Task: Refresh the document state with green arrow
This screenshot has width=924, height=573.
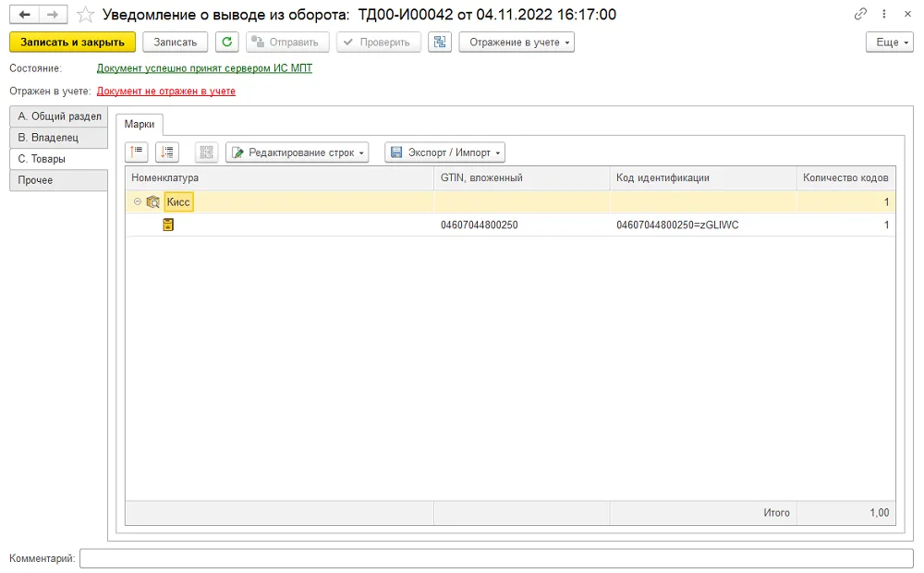Action: [x=227, y=42]
